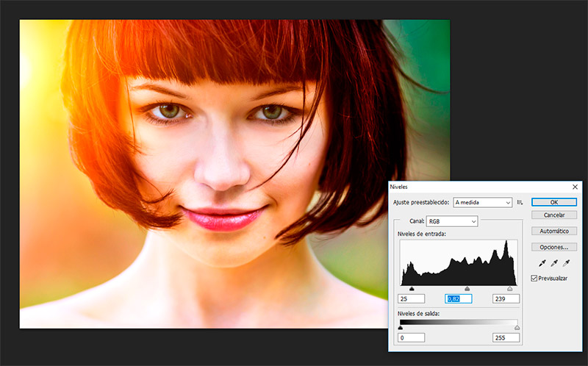The image size is (588, 366).
Task: Click the Automático button
Action: pyautogui.click(x=553, y=231)
